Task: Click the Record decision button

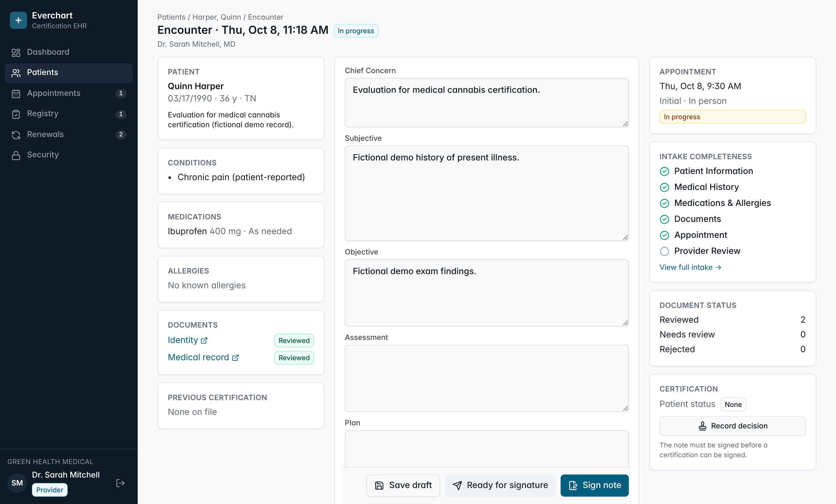Action: click(x=732, y=426)
